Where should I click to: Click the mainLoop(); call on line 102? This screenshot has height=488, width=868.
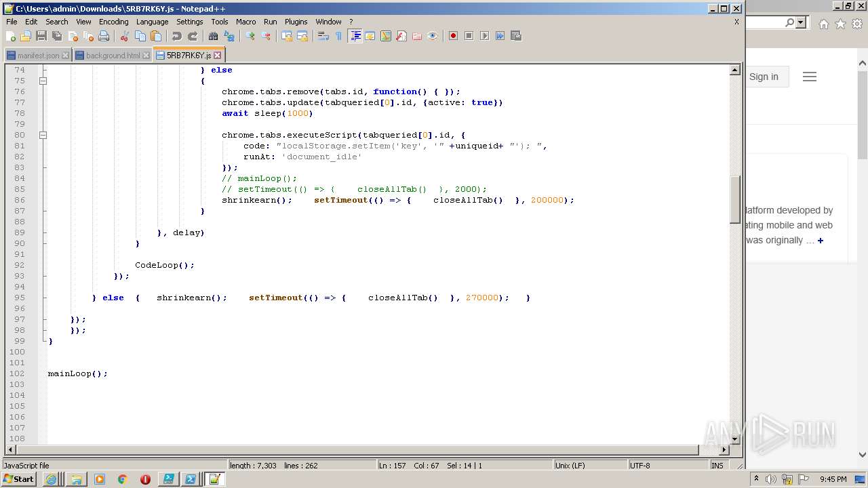[x=77, y=373]
